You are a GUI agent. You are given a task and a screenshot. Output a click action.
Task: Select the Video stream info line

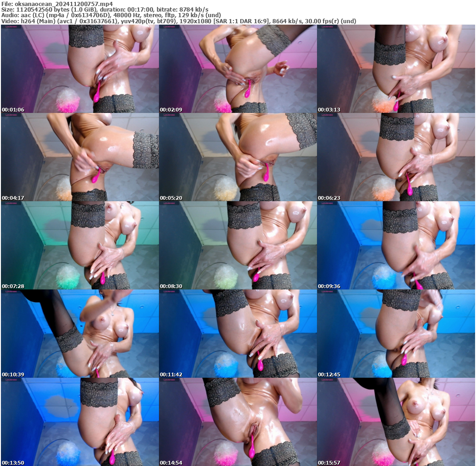(116, 20)
